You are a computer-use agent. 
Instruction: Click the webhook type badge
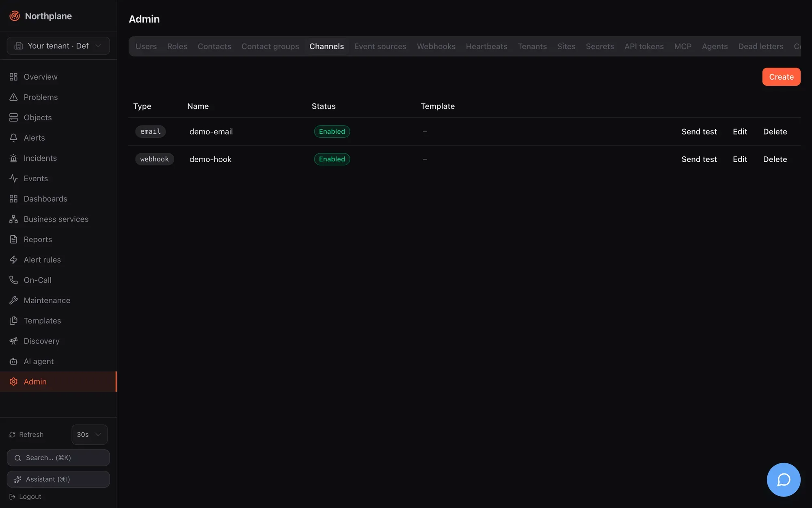[x=154, y=159]
